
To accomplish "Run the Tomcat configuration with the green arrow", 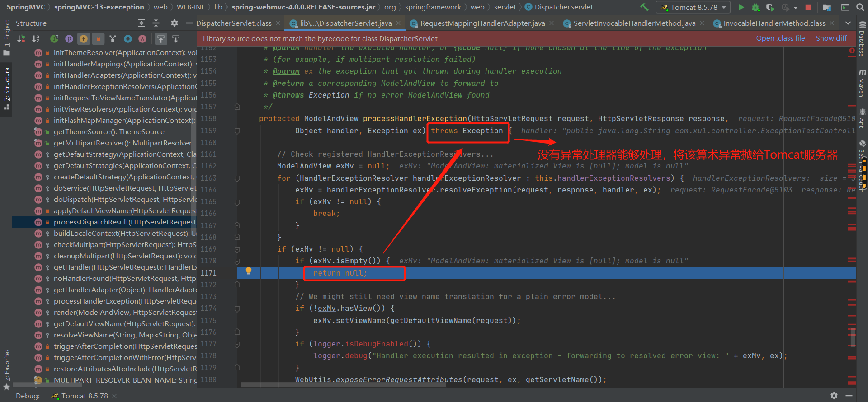I will click(x=741, y=7).
